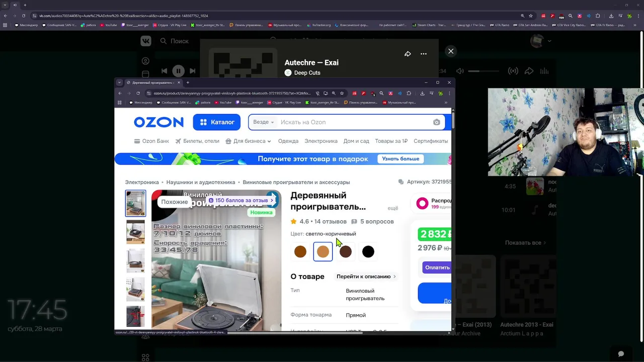Viewport: 644px width, 362px height.
Task: Click Перейти к описанию link
Action: coord(366,277)
